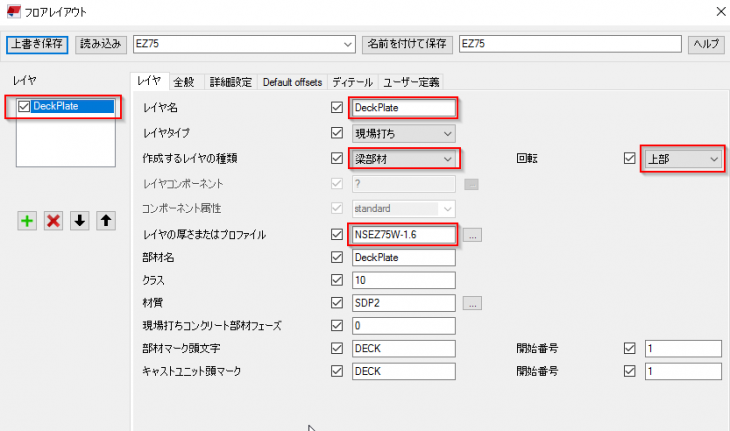Toggle the クラス checkbox
The width and height of the screenshot is (730, 431).
point(337,280)
